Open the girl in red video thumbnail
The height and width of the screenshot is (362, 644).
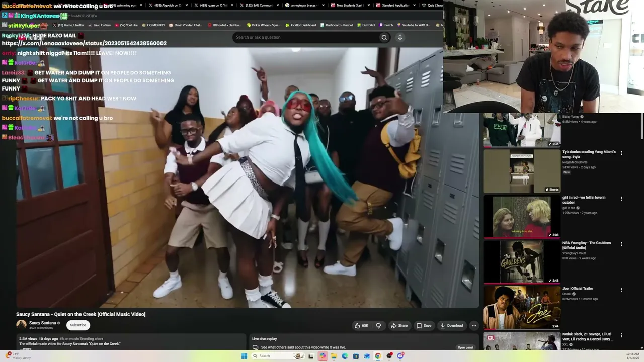click(522, 217)
